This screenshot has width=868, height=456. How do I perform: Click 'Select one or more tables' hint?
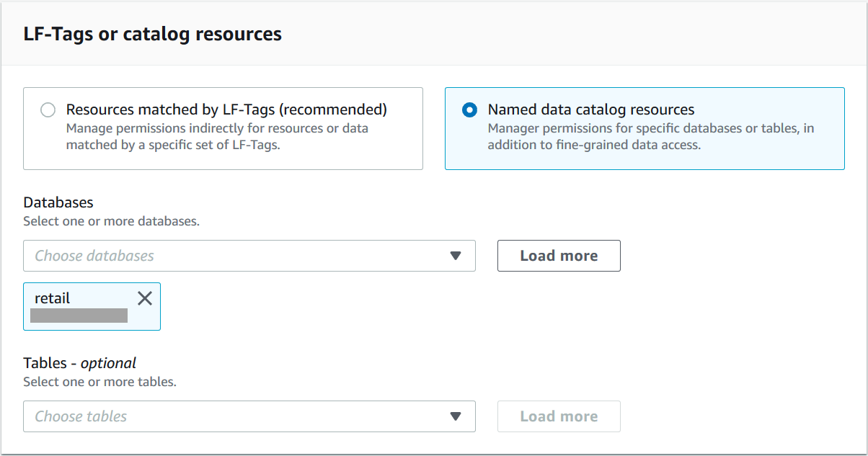click(99, 382)
